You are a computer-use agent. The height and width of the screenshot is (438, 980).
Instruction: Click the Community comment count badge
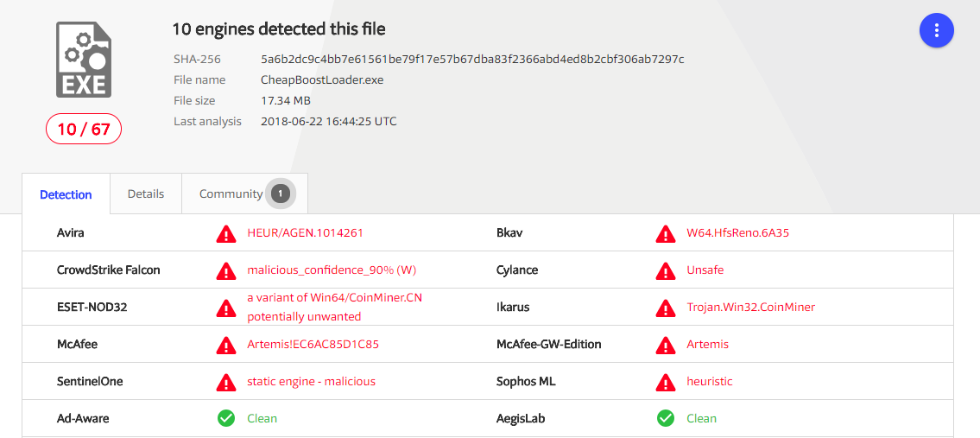coord(280,194)
